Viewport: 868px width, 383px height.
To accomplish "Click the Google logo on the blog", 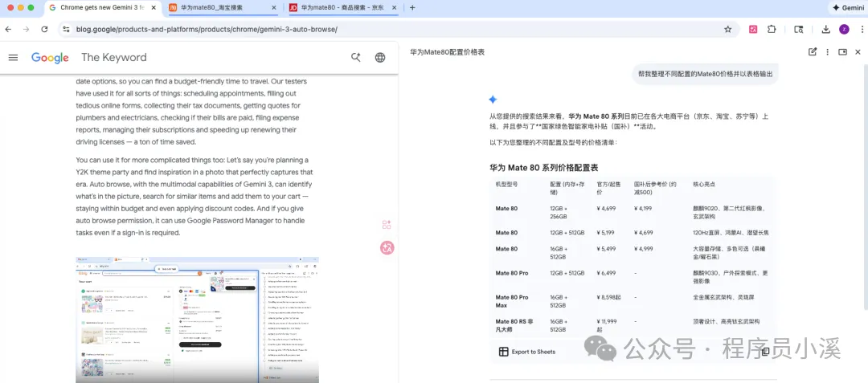I will tap(50, 58).
